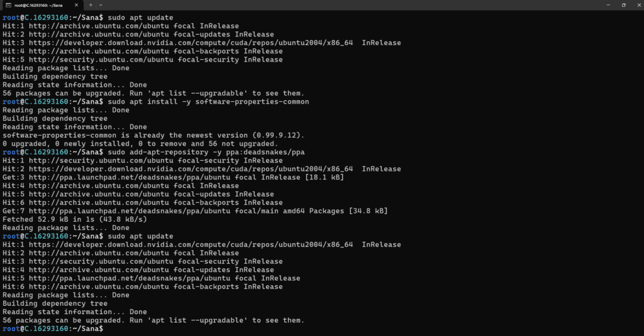
Task: Open the Get:7 deadsnakes focal/main URL
Action: click(x=130, y=211)
